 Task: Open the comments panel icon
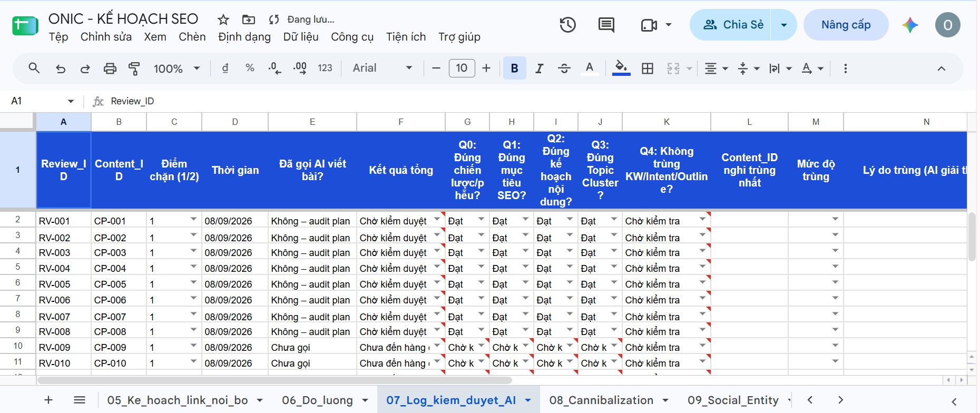point(606,25)
